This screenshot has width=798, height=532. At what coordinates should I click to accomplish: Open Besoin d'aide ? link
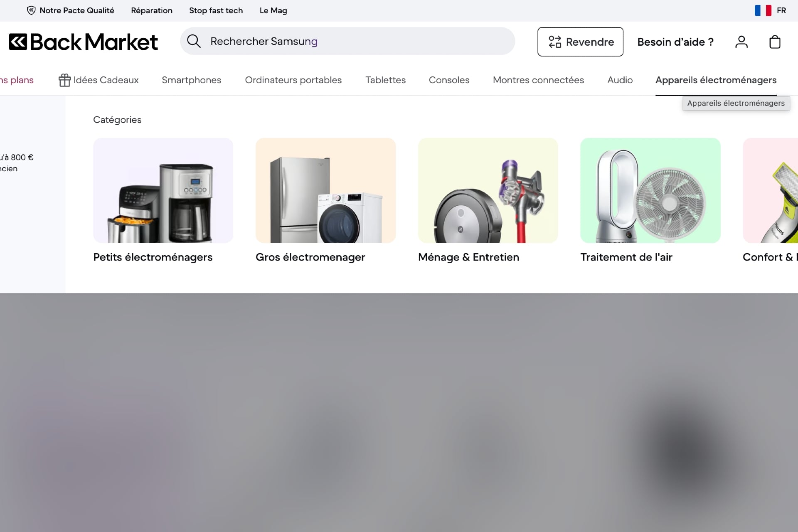pyautogui.click(x=675, y=42)
